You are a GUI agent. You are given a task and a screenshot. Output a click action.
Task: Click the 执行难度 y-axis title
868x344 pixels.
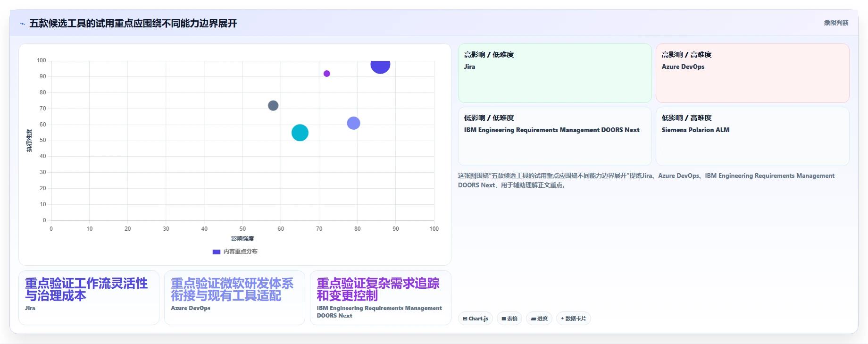(x=29, y=141)
